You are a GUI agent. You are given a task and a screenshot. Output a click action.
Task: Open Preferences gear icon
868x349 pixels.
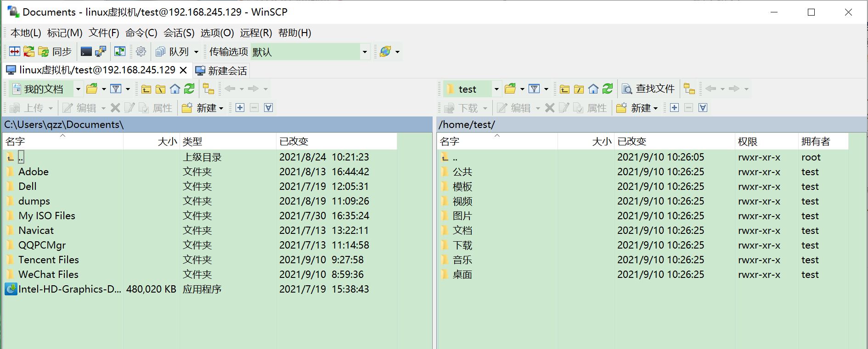141,51
